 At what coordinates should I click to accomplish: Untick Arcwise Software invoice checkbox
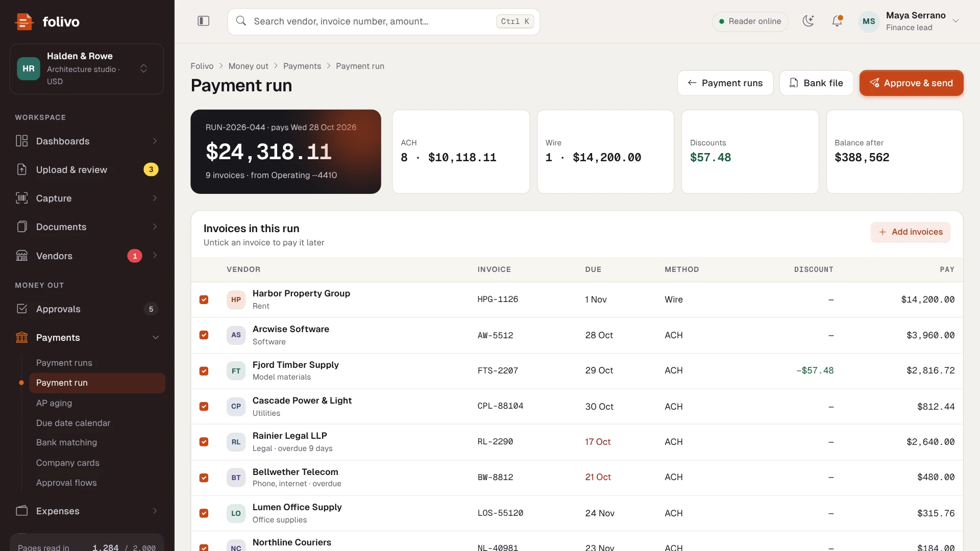coord(204,335)
